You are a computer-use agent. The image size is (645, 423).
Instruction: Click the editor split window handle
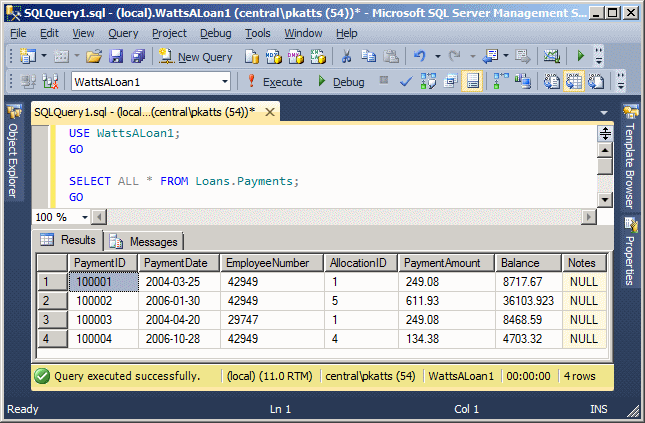pos(605,133)
